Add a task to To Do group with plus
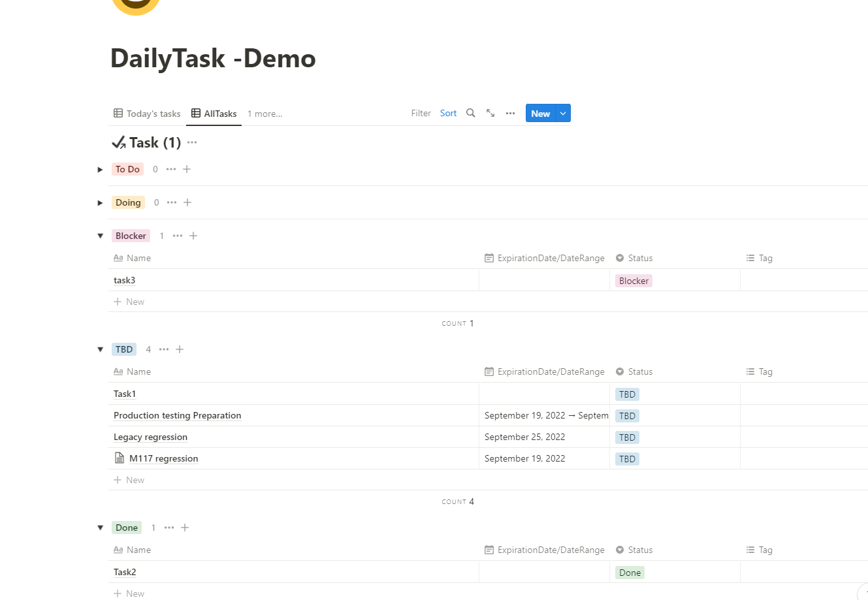Image resolution: width=868 pixels, height=600 pixels. [187, 169]
